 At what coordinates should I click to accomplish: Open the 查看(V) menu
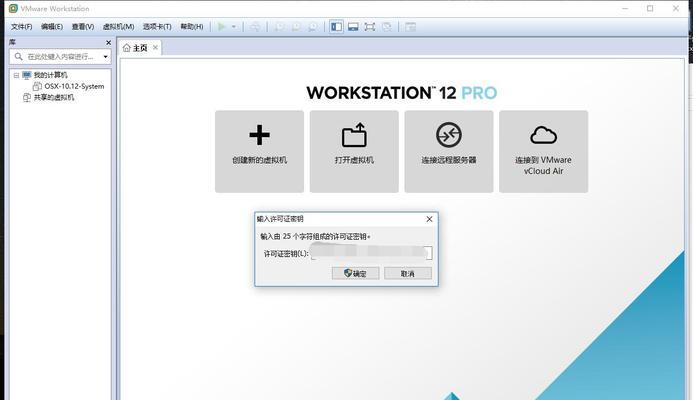[x=83, y=27]
